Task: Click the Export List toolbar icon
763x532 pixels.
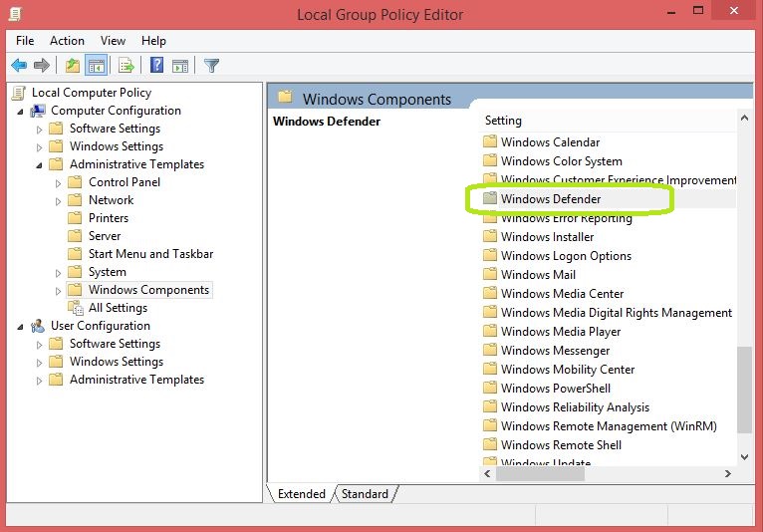Action: 127,65
